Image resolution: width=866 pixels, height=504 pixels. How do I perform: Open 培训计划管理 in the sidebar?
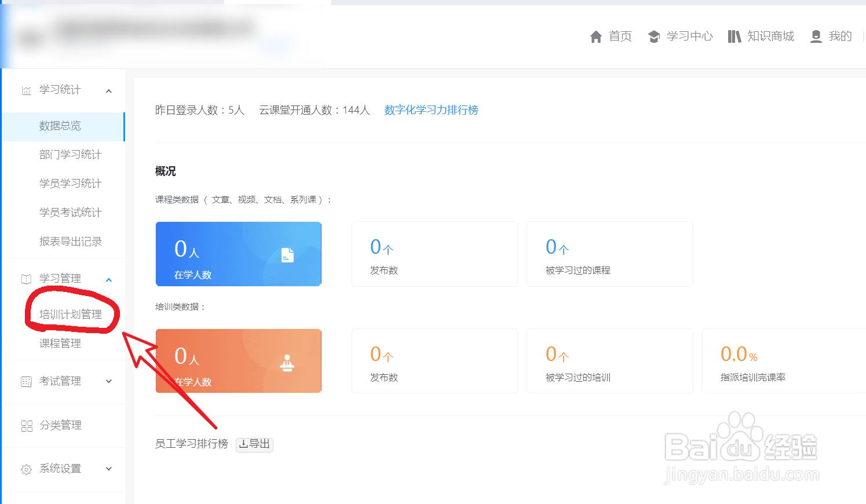click(x=71, y=315)
